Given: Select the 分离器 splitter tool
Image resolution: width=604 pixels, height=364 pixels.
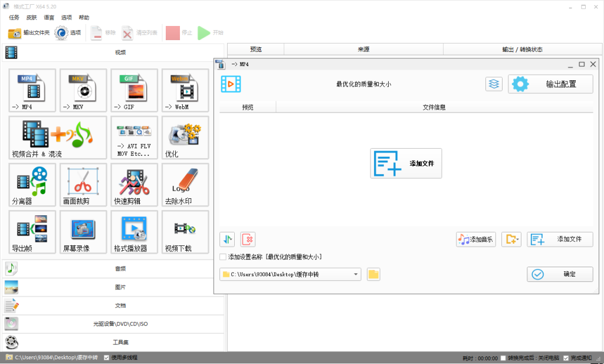Looking at the screenshot, I should pos(32,184).
